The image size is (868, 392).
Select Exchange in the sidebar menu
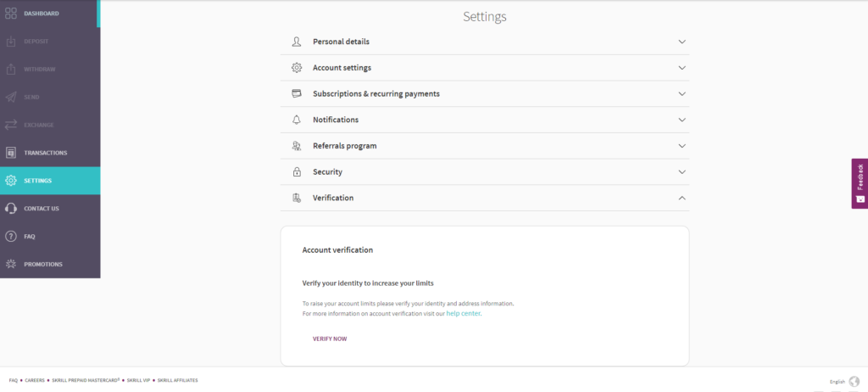tap(38, 125)
